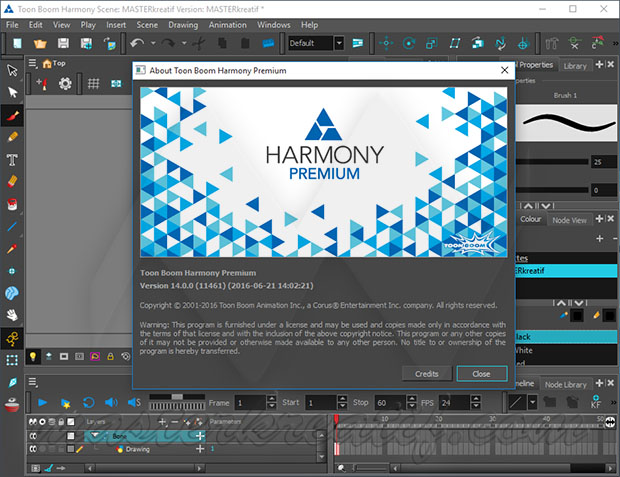This screenshot has width=620, height=477.
Task: Open the Timeline view hamburger menu
Action: coord(33,382)
